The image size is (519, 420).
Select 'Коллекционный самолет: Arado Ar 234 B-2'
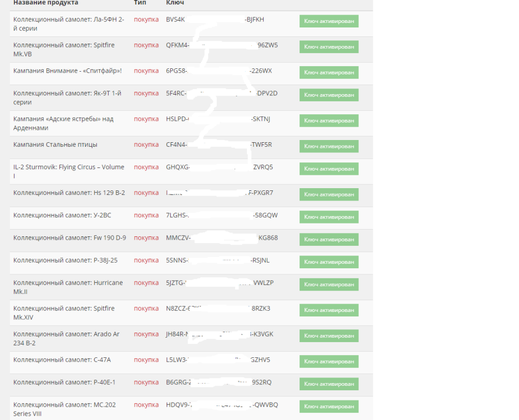click(x=66, y=339)
